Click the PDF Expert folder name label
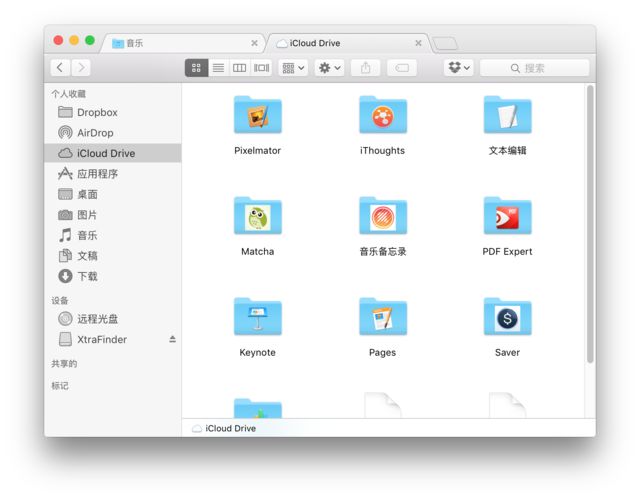640x500 pixels. tap(507, 251)
